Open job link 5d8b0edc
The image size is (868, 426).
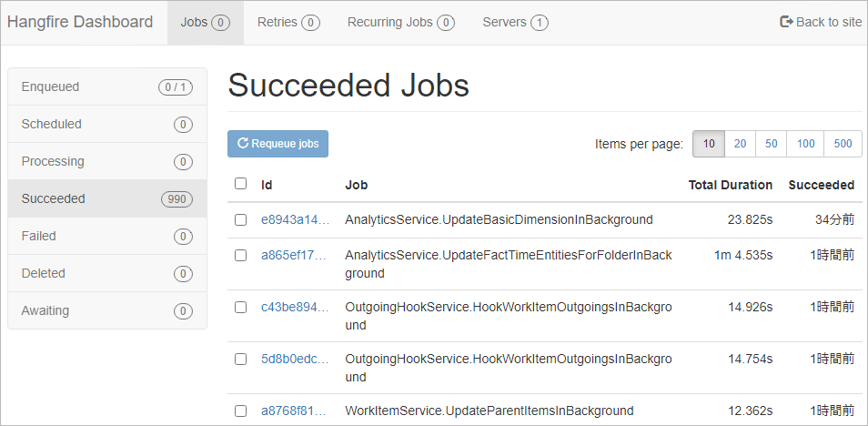tap(293, 359)
